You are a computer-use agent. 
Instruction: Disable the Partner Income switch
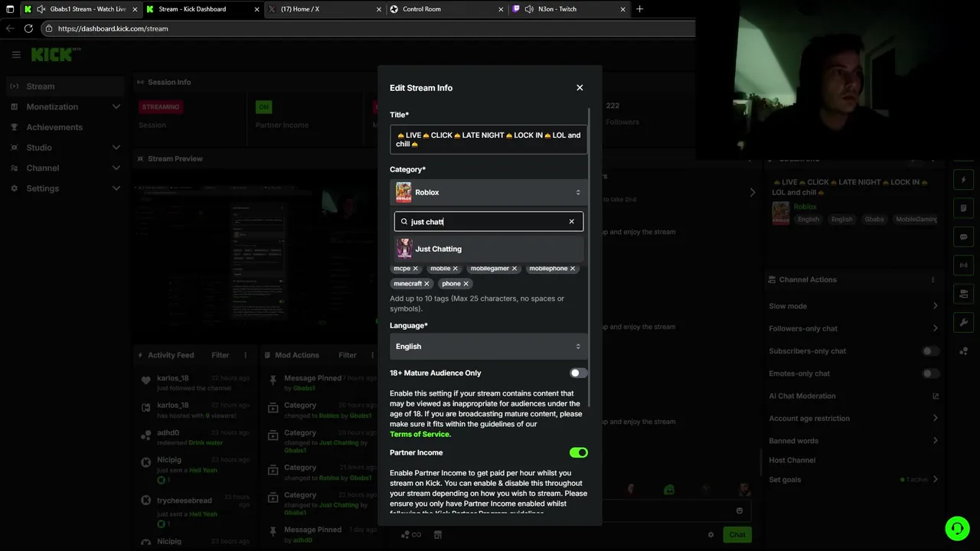(578, 452)
